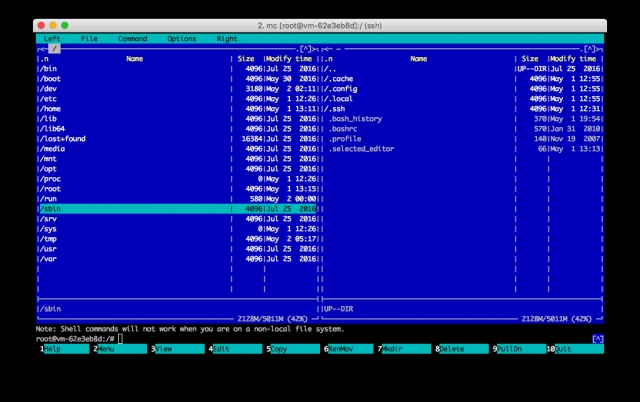This screenshot has width=640, height=402.
Task: Select the /lib directory row
Action: (x=178, y=119)
